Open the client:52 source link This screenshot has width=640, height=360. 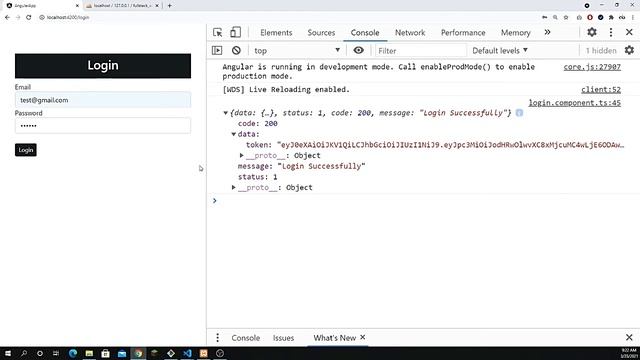click(x=601, y=90)
